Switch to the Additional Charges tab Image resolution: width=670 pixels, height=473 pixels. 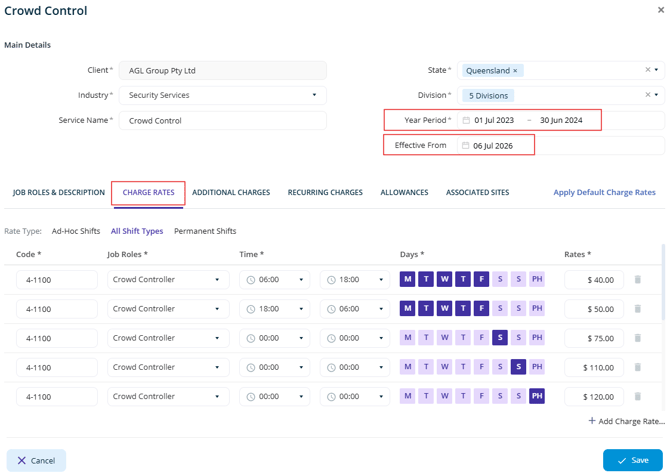(x=231, y=192)
